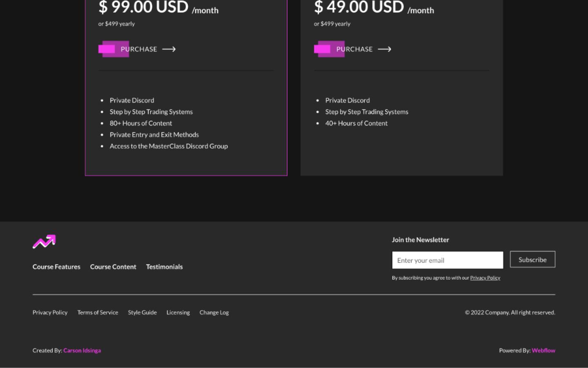Select the Purchase button for the $49 plan

pos(354,49)
